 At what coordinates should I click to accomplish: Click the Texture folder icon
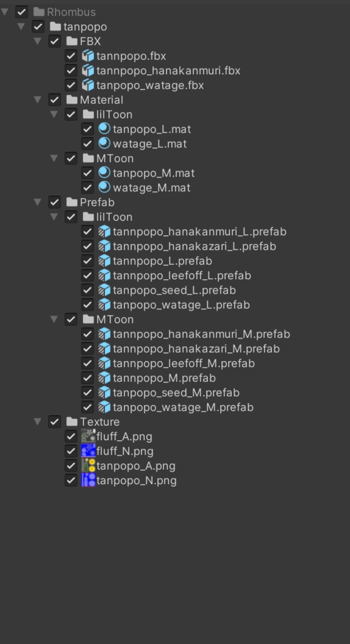click(x=72, y=421)
